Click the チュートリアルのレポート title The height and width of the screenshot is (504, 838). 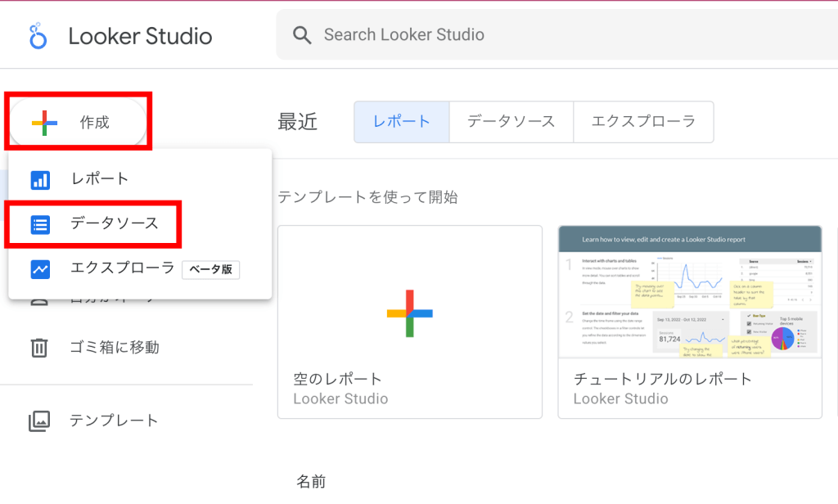[663, 379]
